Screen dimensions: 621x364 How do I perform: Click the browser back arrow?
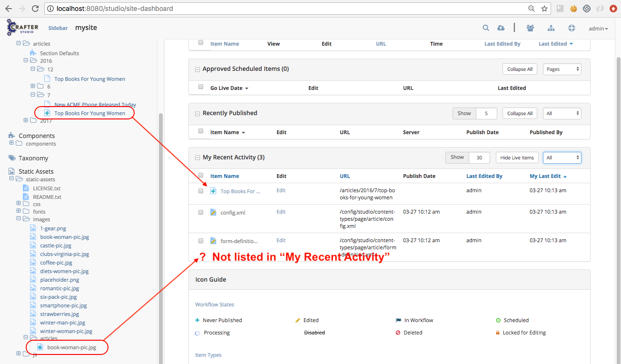pyautogui.click(x=8, y=9)
